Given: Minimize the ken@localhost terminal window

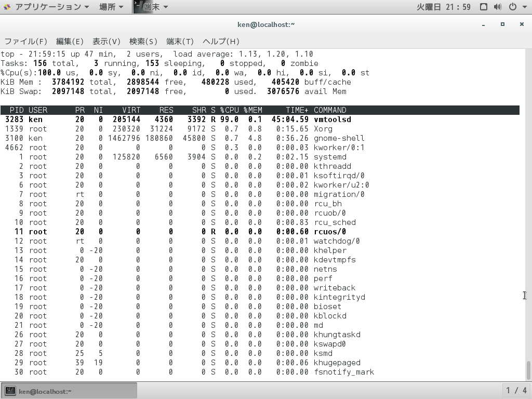Looking at the screenshot, I should (483, 24).
